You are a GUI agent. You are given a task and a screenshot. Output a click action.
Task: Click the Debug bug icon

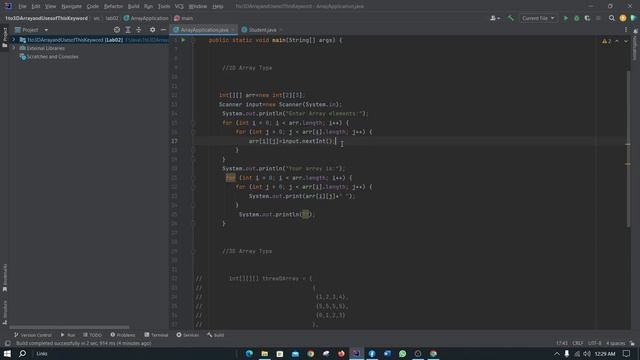point(577,18)
